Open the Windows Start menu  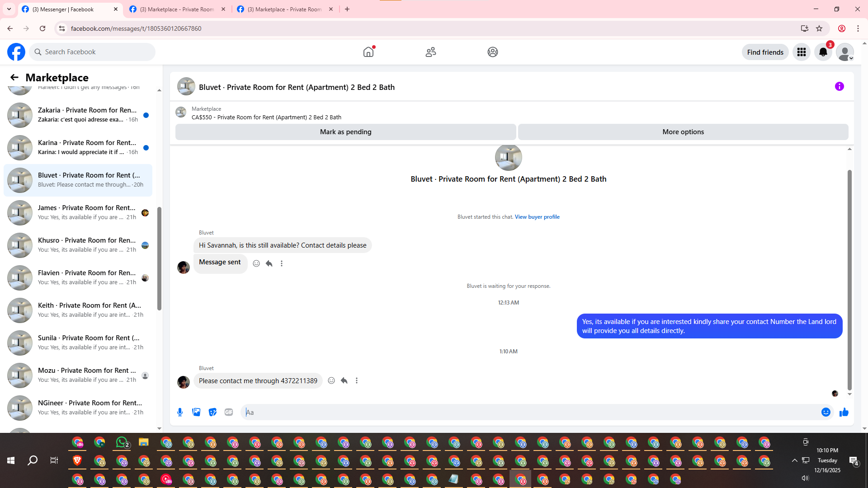click(x=11, y=460)
